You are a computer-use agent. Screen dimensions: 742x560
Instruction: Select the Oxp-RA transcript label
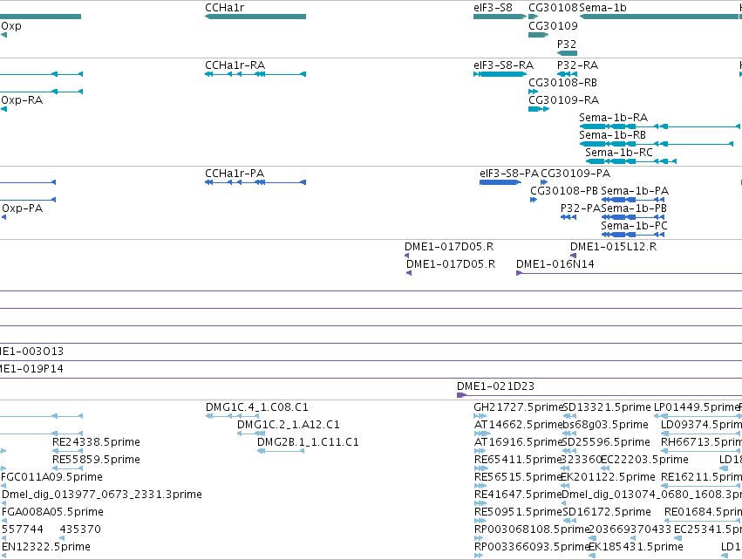coord(22,100)
